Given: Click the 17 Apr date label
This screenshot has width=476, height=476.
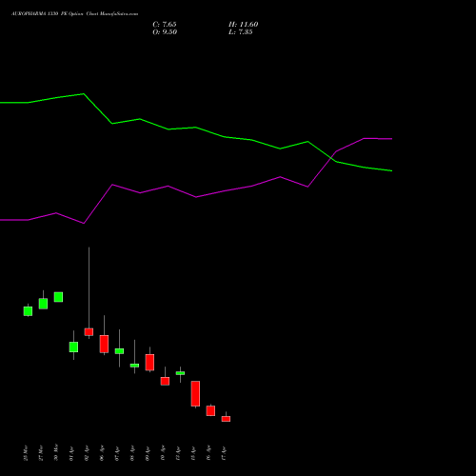Looking at the screenshot, I should [224, 454].
